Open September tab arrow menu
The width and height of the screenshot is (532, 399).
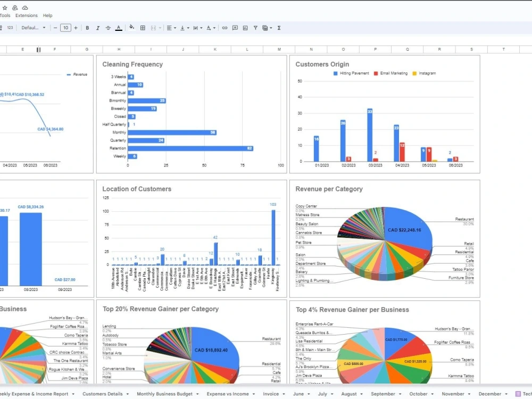pyautogui.click(x=401, y=394)
